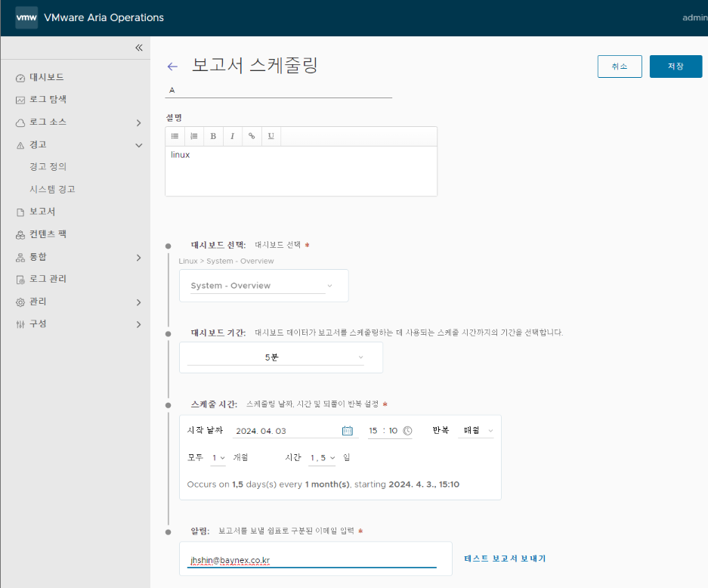Open 보고서 in the sidebar
This screenshot has width=708, height=588.
[x=42, y=212]
